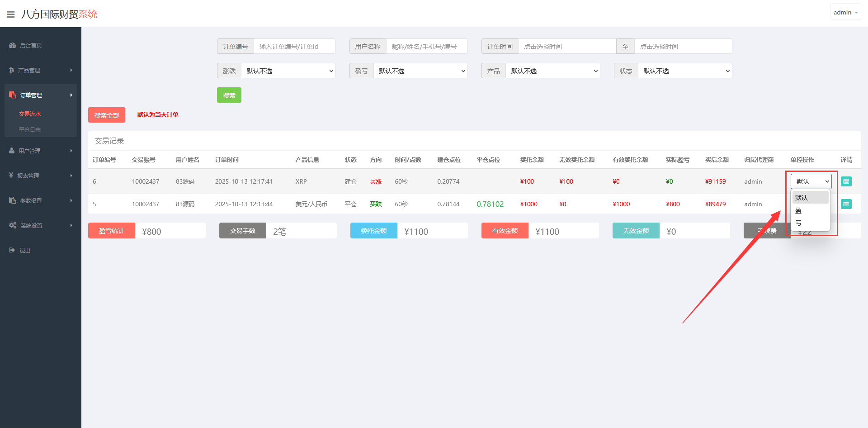
Task: Open the 涨跌 filter dropdown
Action: pyautogui.click(x=288, y=71)
